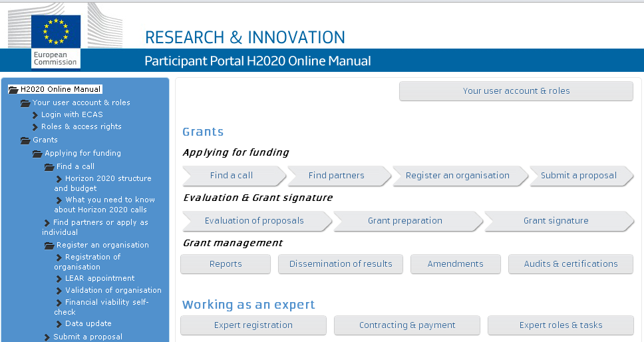The width and height of the screenshot is (644, 342).
Task: Click the arrow icon beside Login with ECAS
Action: [x=35, y=115]
